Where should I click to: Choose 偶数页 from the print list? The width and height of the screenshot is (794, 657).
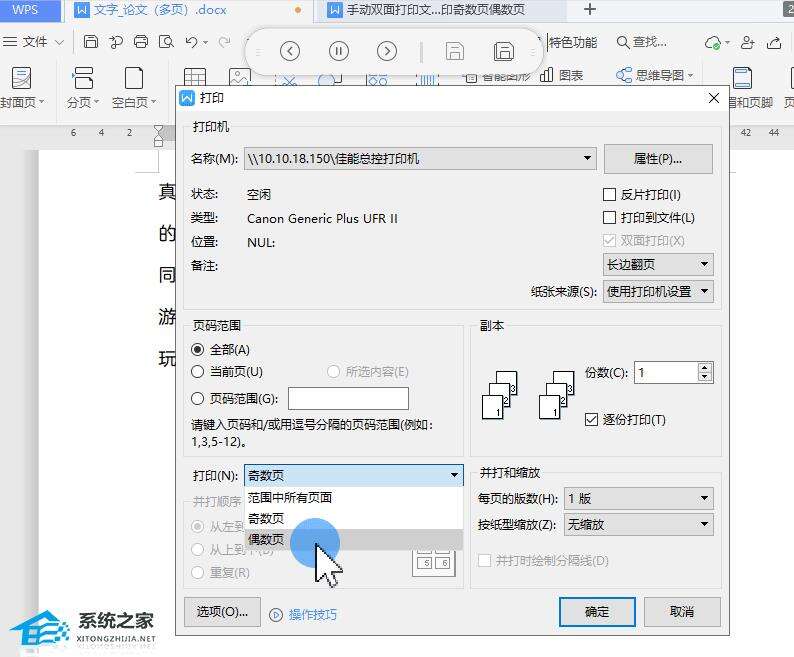pos(266,540)
